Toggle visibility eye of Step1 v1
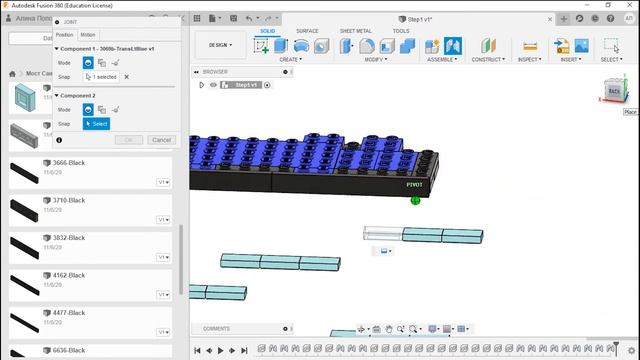This screenshot has width=640, height=360. click(x=213, y=85)
